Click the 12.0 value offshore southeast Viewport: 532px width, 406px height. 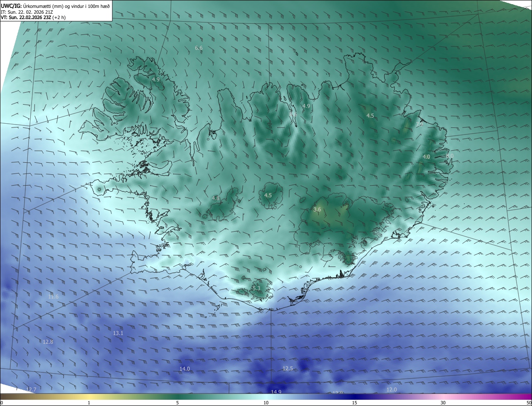(392, 389)
